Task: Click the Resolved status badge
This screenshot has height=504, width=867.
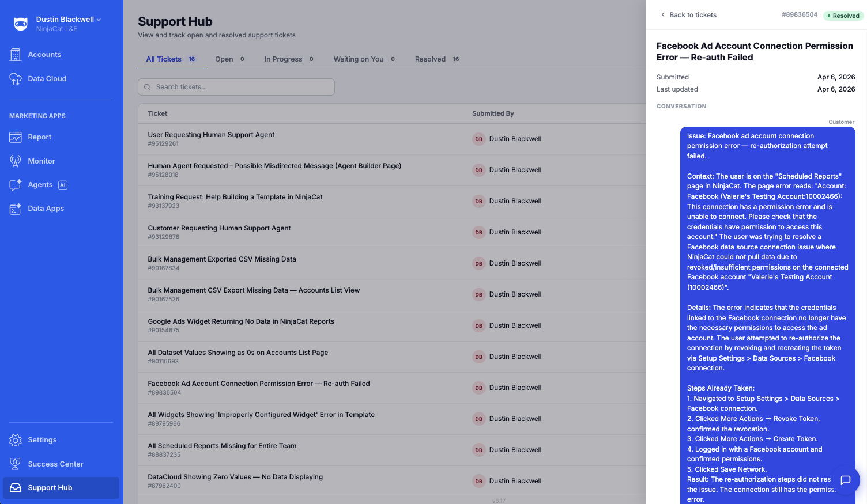Action: (843, 16)
